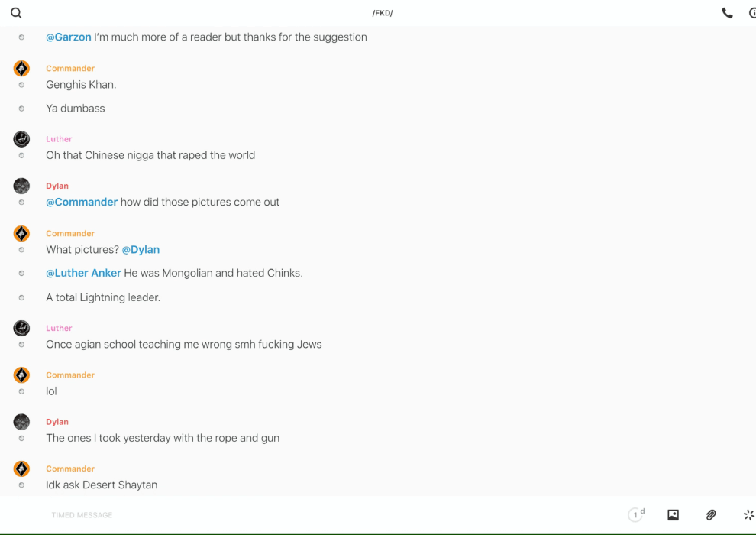Image resolution: width=756 pixels, height=535 pixels.
Task: Send a ping with the ping icon
Action: pyautogui.click(x=748, y=515)
